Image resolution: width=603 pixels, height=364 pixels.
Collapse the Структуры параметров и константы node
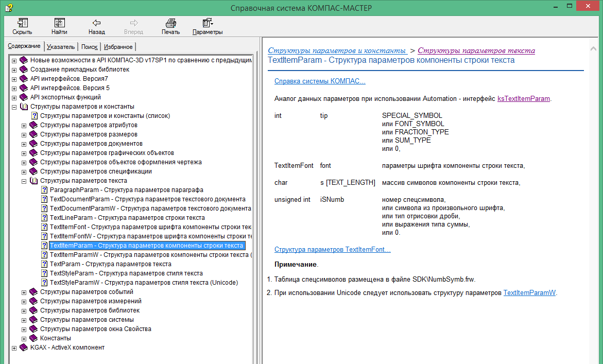[x=14, y=107]
